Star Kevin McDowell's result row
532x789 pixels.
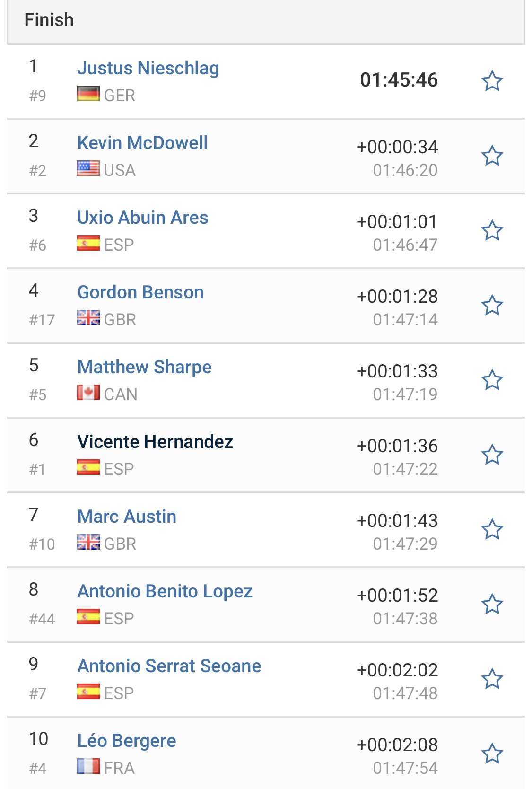tap(492, 156)
